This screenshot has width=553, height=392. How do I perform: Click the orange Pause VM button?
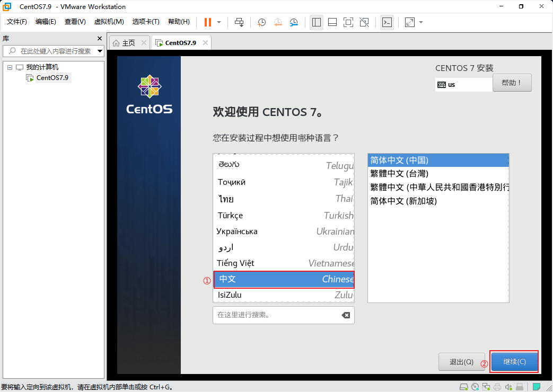(x=208, y=22)
